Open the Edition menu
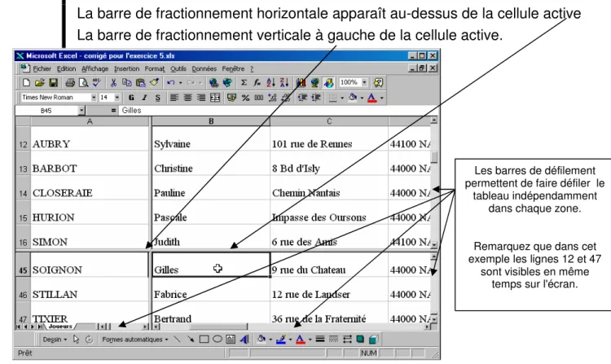Screen dimensions: 611x364 point(66,69)
